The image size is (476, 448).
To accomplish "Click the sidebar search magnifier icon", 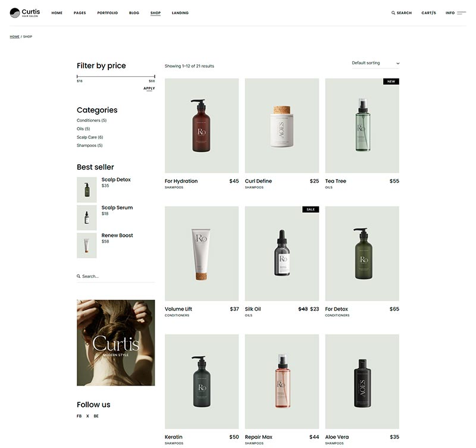I will [x=79, y=277].
